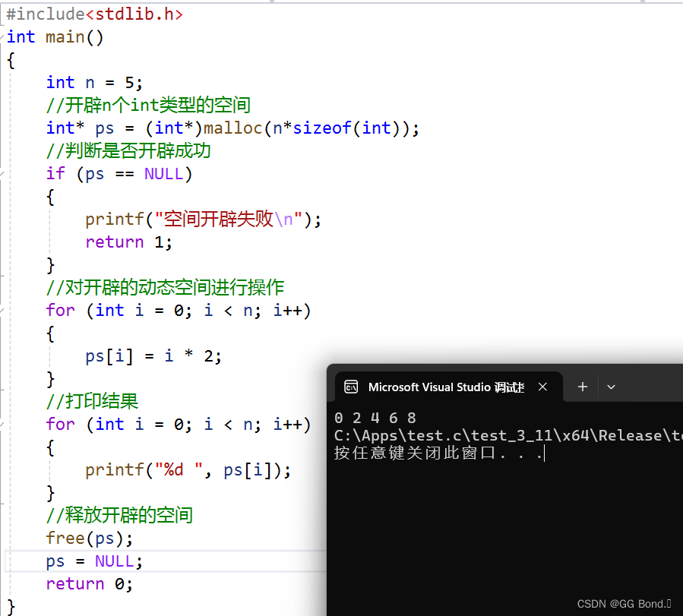Click the //打印结果 comment
This screenshot has height=616, width=683.
coord(91,401)
